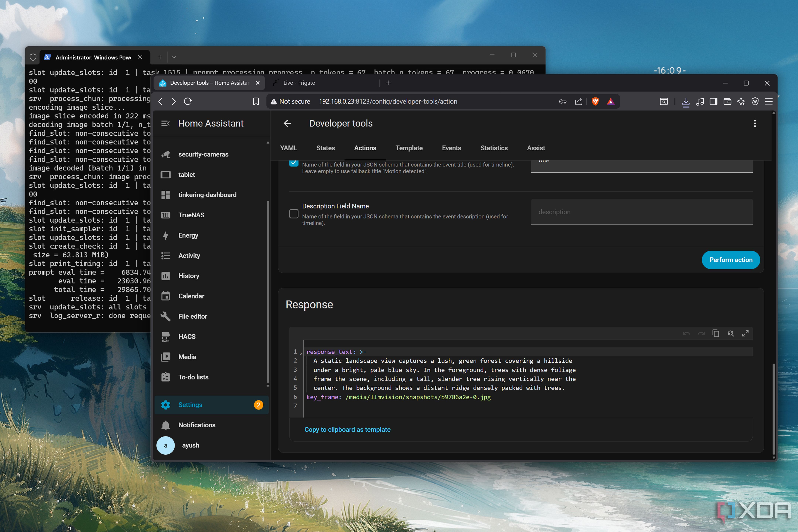Open a new browser tab

pyautogui.click(x=388, y=83)
